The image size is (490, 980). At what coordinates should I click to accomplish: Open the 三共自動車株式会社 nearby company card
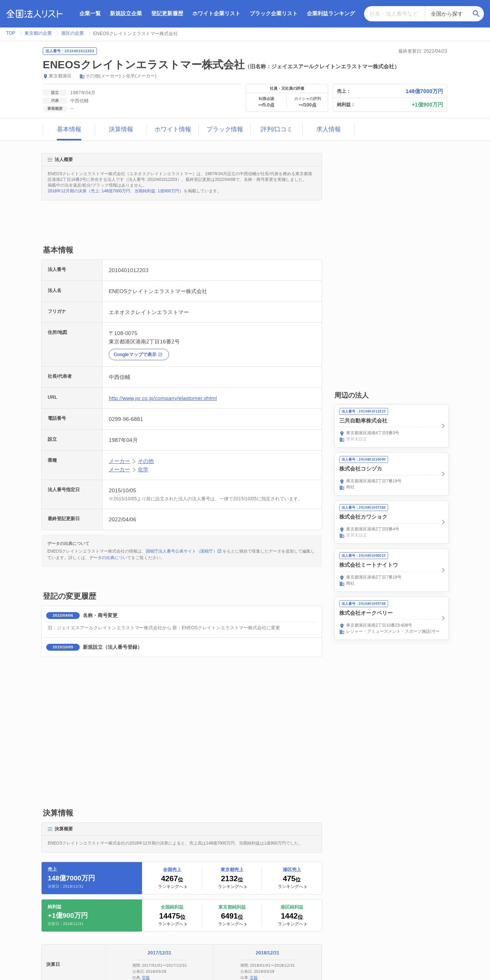(x=392, y=426)
